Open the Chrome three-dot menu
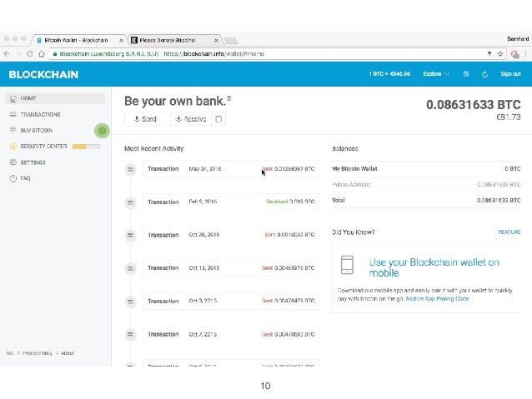532x399 pixels. [x=526, y=53]
